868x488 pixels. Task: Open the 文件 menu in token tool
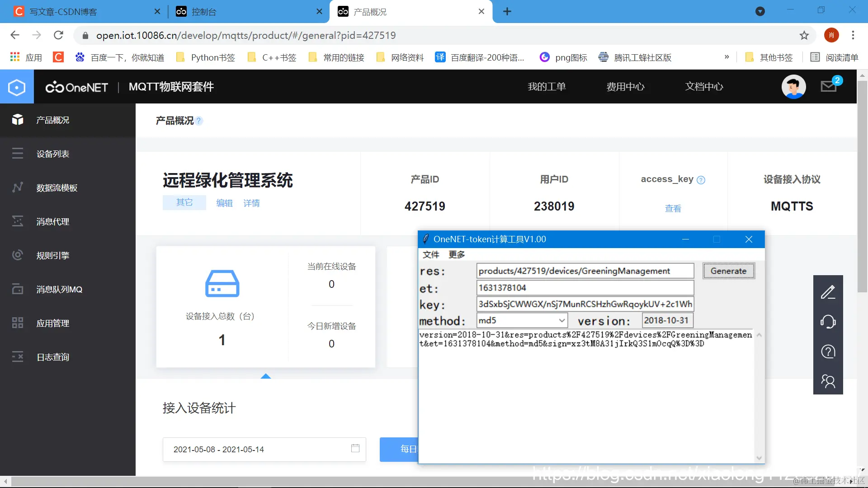(430, 254)
